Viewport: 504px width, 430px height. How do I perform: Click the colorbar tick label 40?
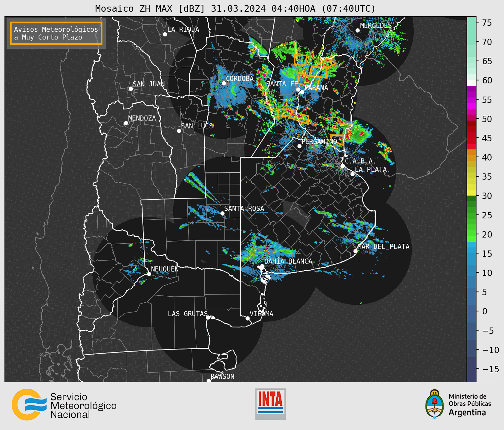[x=487, y=157]
